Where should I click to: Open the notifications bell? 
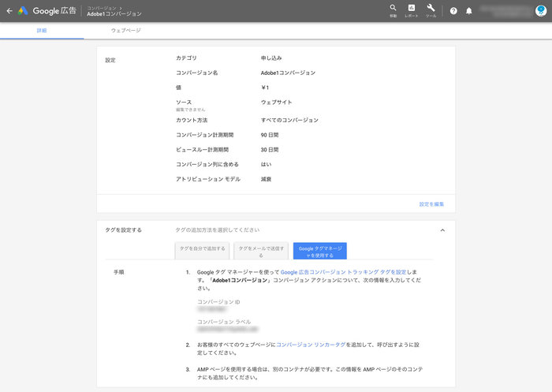point(469,11)
